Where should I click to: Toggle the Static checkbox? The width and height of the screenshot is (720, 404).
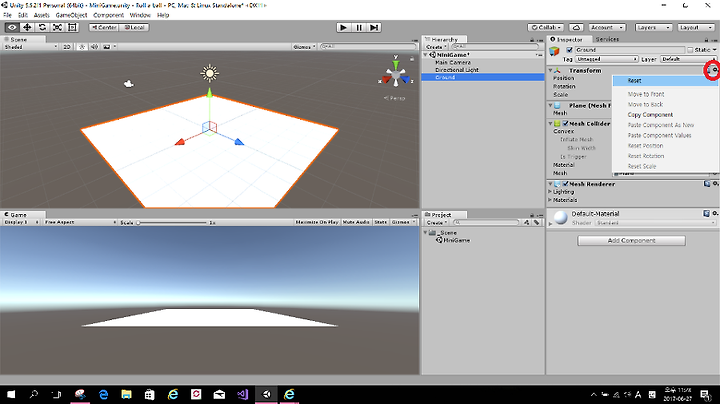(x=690, y=50)
